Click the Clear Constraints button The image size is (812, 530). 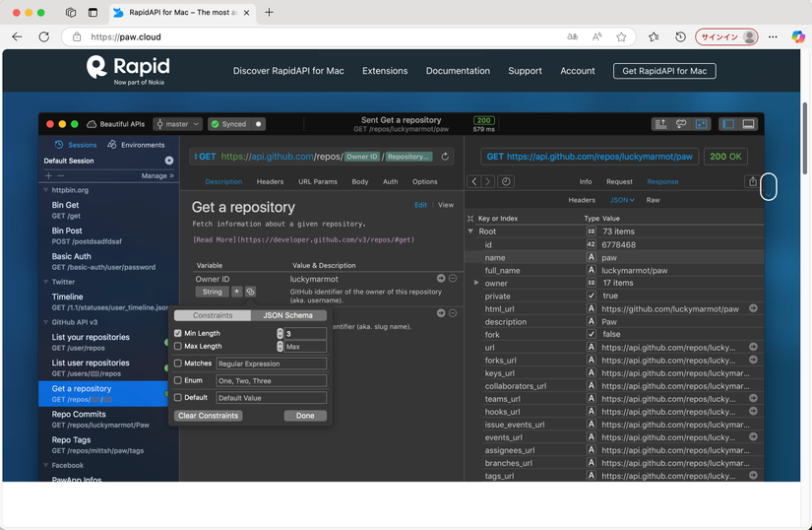[209, 416]
